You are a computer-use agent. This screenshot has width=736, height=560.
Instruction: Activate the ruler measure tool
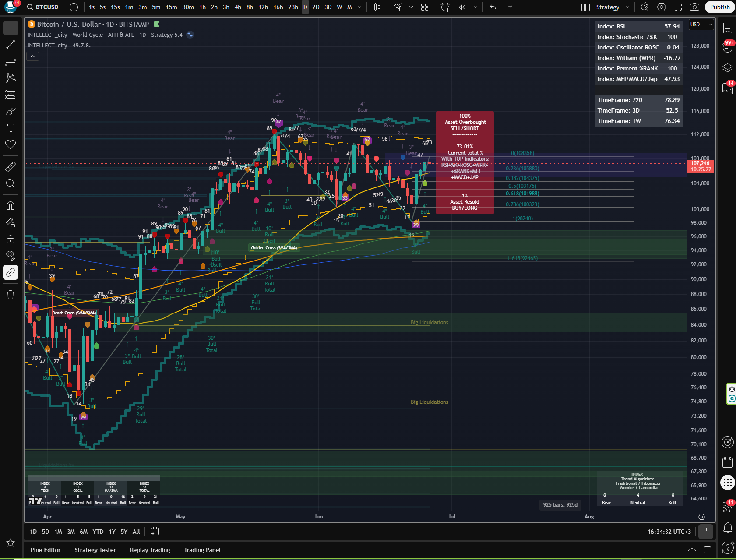(x=11, y=166)
